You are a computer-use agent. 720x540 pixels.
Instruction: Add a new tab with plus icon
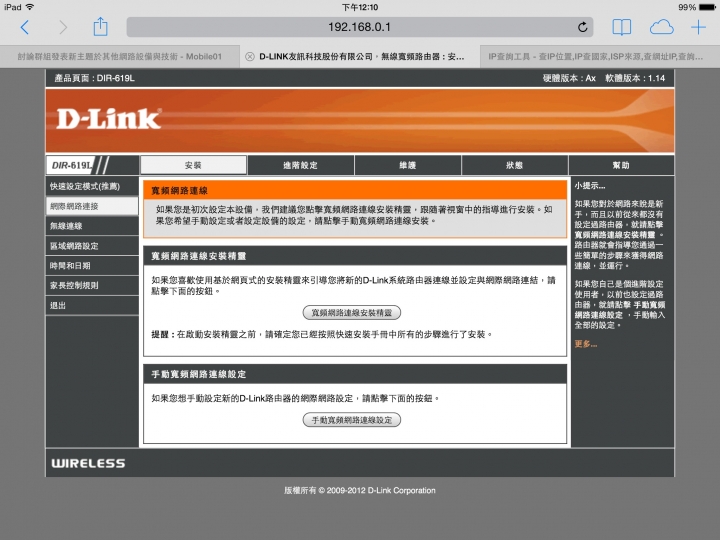(x=698, y=27)
